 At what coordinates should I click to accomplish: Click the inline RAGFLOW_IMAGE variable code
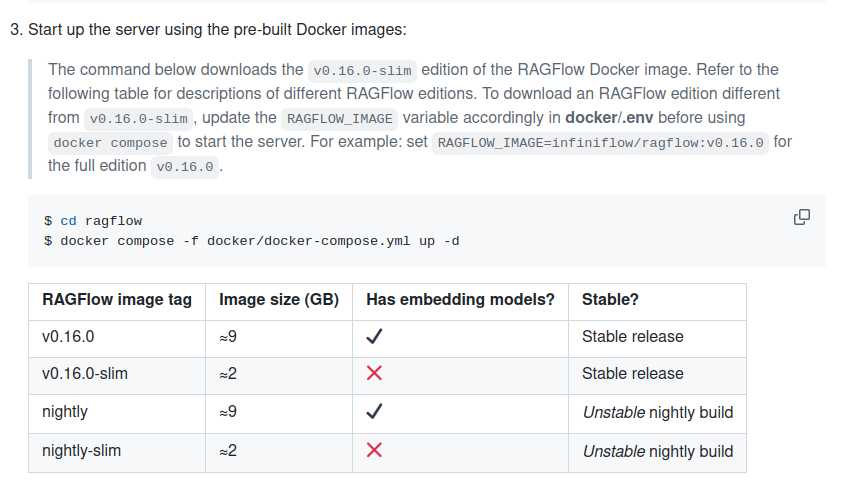[x=340, y=118]
